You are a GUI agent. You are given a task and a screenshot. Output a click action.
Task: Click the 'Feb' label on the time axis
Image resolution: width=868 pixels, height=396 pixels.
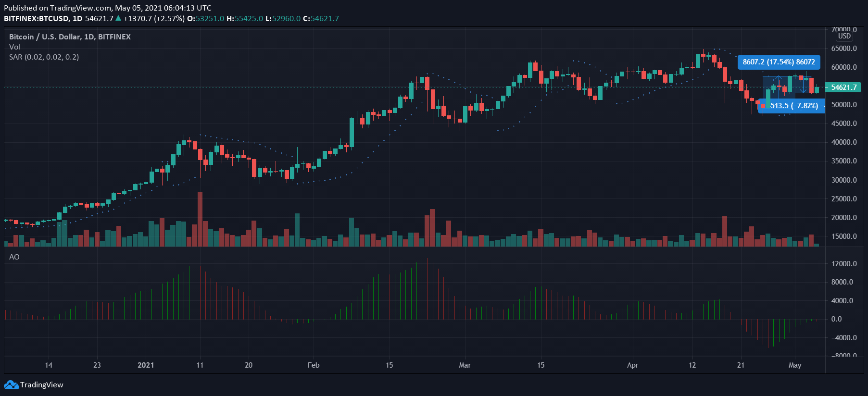click(314, 365)
